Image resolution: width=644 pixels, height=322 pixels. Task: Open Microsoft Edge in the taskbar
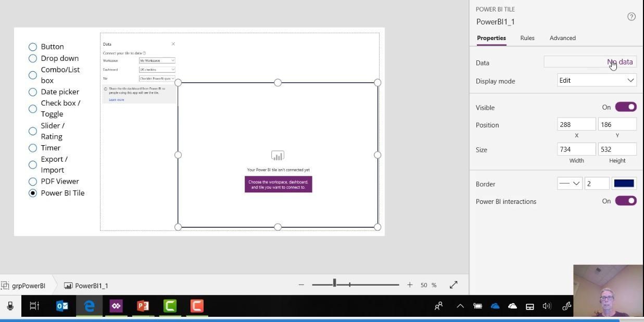click(x=89, y=306)
